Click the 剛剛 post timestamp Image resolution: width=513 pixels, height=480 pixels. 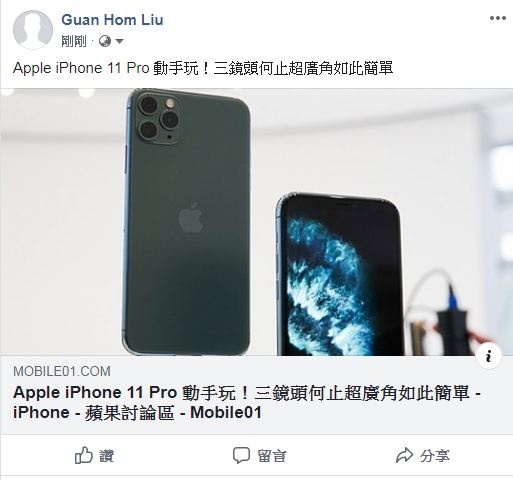pyautogui.click(x=74, y=41)
